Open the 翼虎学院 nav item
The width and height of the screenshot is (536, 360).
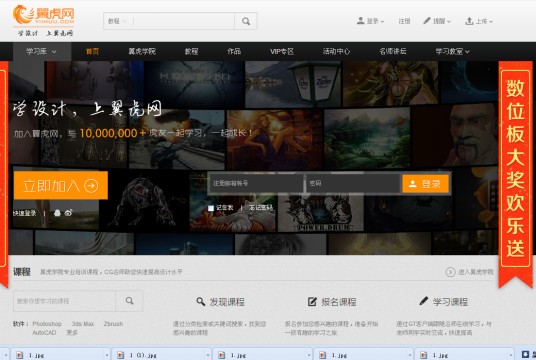tap(142, 51)
